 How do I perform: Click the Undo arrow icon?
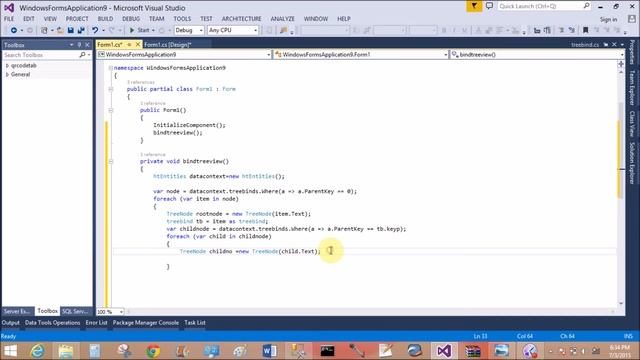click(x=95, y=30)
